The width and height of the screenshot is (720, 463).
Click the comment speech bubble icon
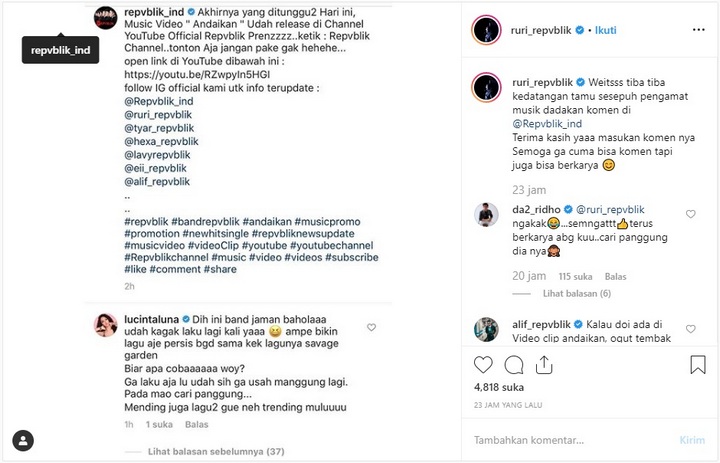coord(514,365)
